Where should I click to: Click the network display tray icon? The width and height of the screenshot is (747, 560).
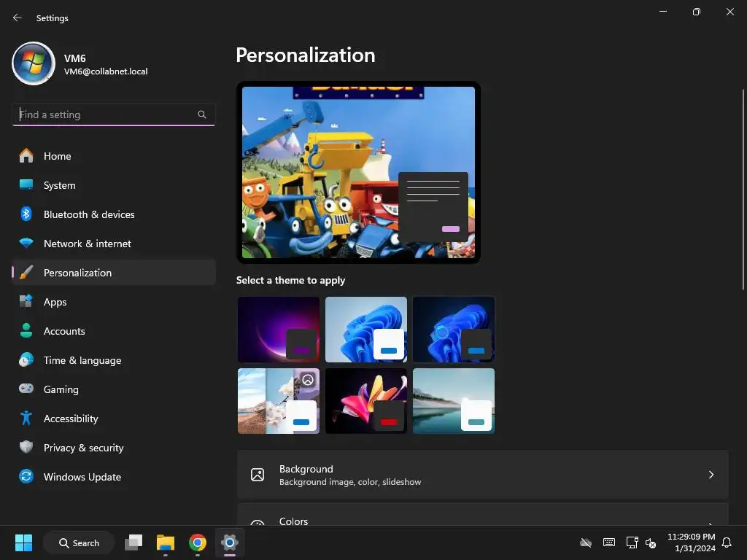632,542
